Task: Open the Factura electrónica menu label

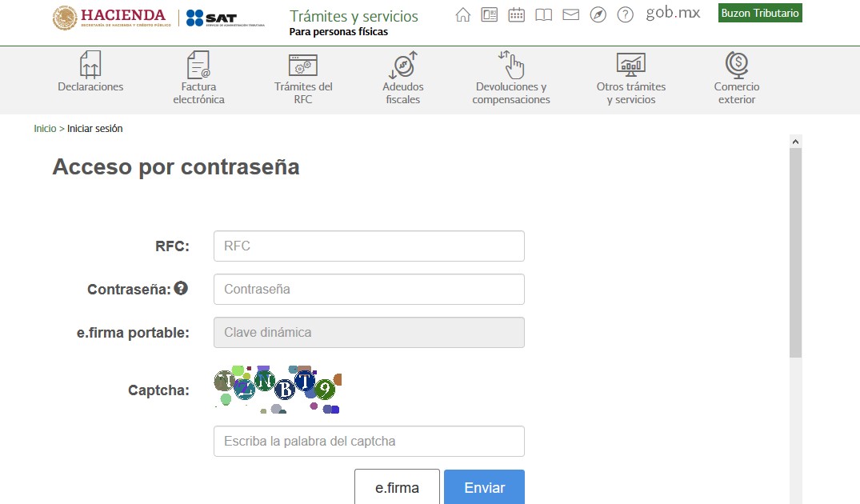Action: point(198,94)
